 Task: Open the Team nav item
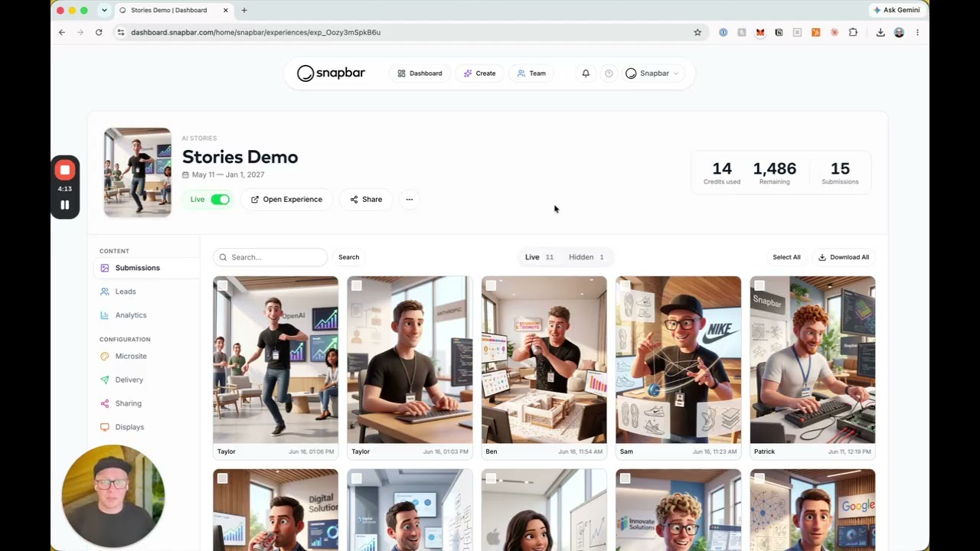[531, 73]
